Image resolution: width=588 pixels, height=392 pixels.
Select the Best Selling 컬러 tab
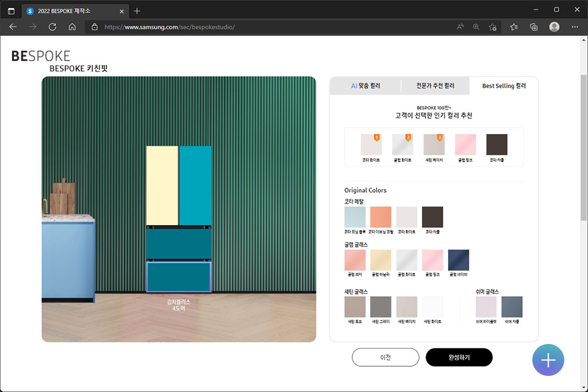(504, 86)
